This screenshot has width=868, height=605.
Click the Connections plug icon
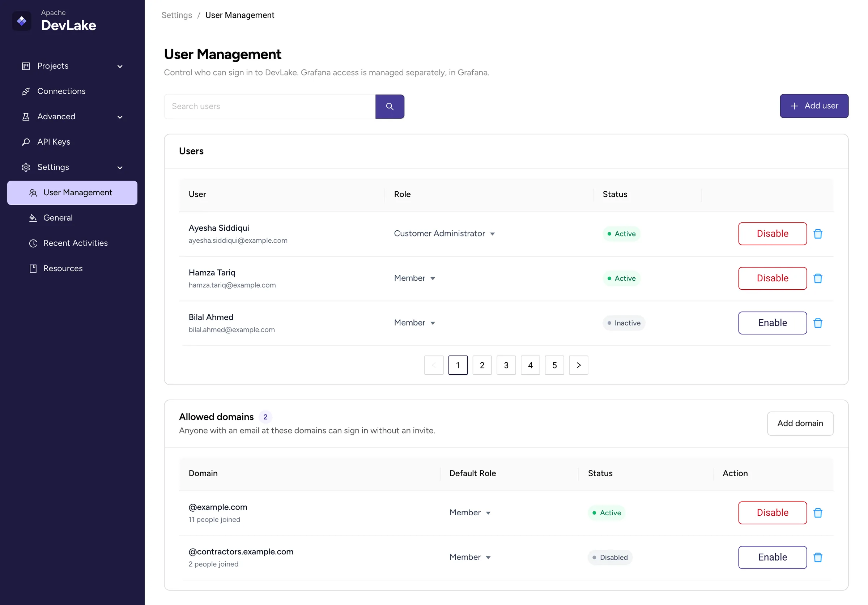click(x=26, y=91)
